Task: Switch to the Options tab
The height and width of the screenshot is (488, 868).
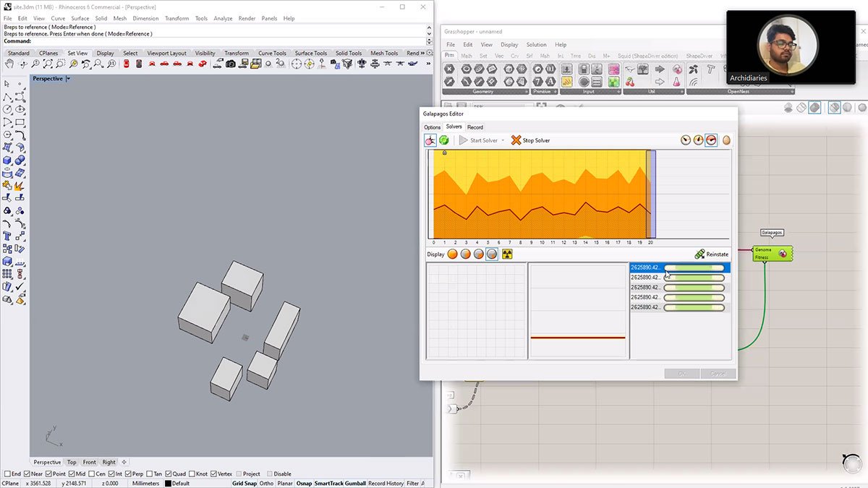Action: click(x=432, y=127)
